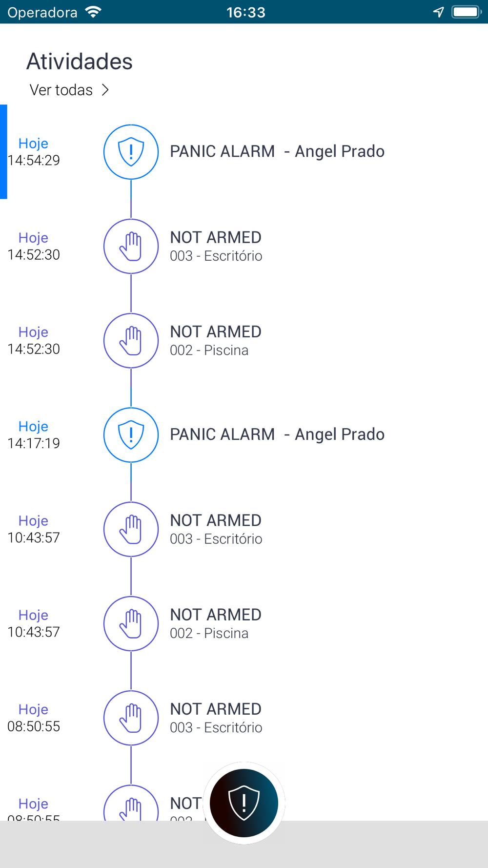The height and width of the screenshot is (868, 488).
Task: Tap the hand icon for 10:43:57 Escritório event
Action: (x=131, y=529)
